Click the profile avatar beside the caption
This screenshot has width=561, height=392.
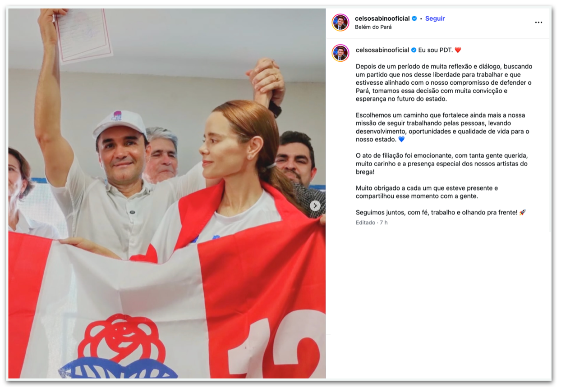[340, 53]
